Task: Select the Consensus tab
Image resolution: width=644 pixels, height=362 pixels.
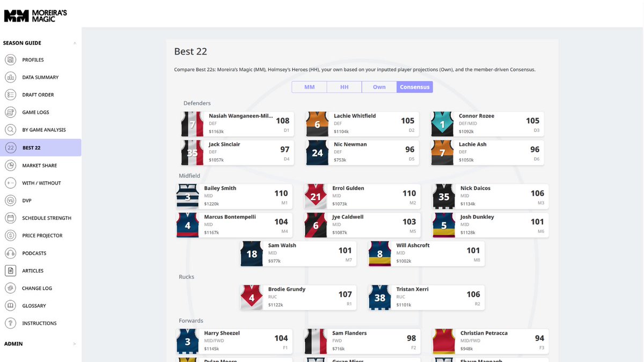Action: coord(415,87)
